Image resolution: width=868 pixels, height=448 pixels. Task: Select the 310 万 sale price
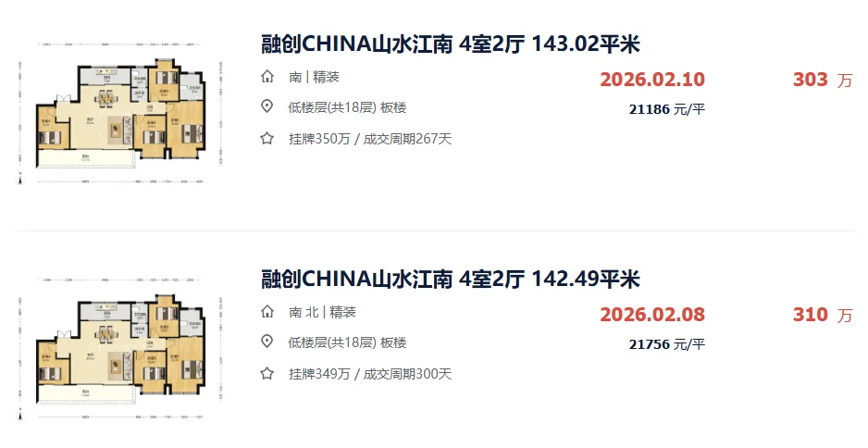tap(823, 315)
